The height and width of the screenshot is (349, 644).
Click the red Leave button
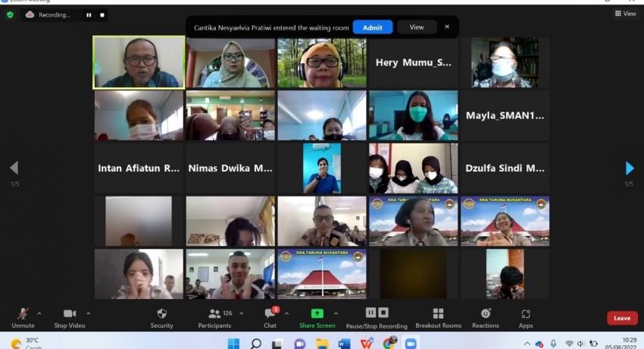coord(622,318)
